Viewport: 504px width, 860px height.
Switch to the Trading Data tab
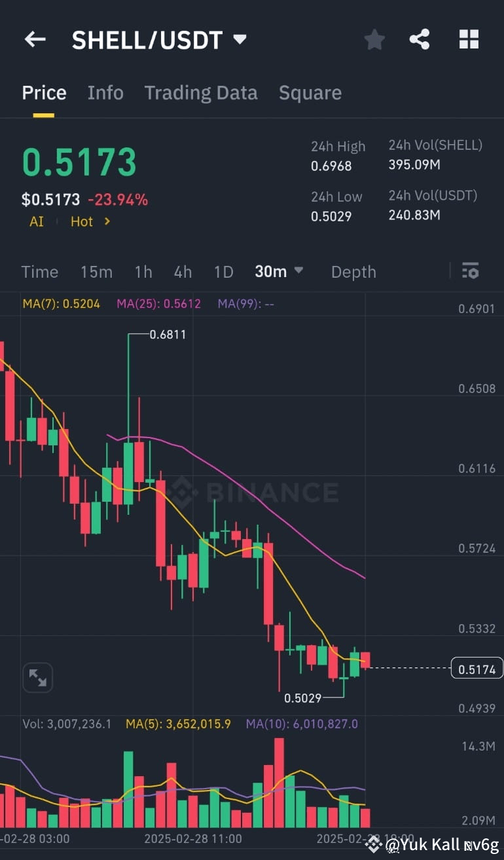[201, 92]
